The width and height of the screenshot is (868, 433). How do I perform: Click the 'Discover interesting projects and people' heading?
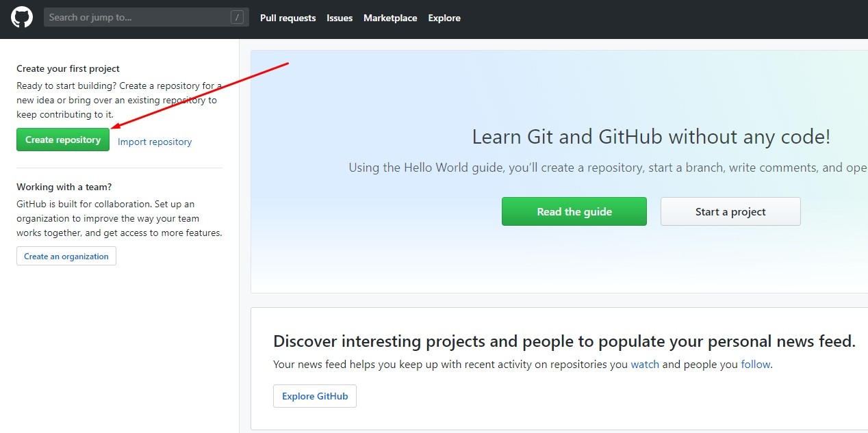pyautogui.click(x=564, y=341)
